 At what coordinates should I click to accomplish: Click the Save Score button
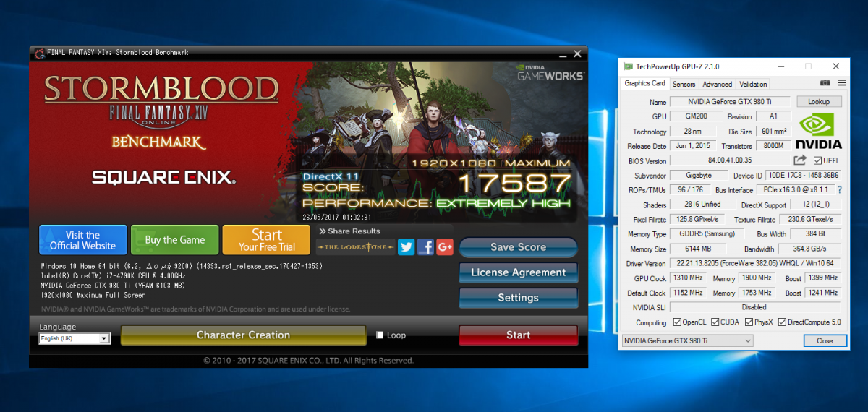(518, 247)
